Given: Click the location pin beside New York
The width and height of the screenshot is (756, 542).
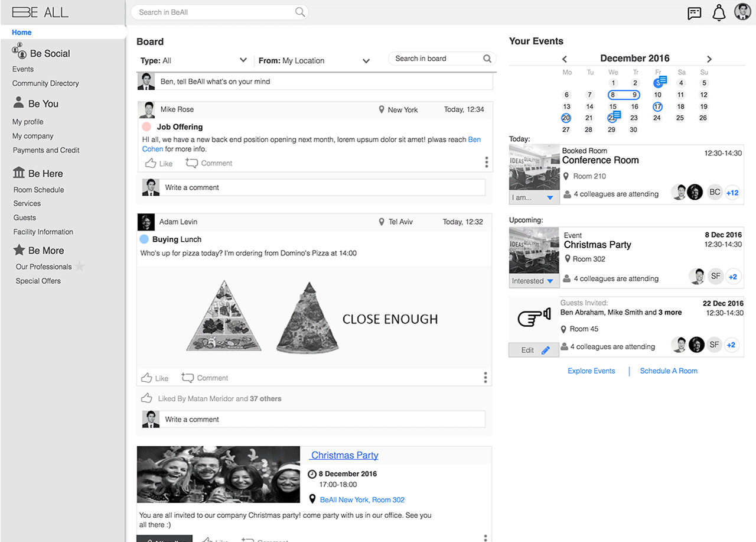Looking at the screenshot, I should (x=382, y=109).
